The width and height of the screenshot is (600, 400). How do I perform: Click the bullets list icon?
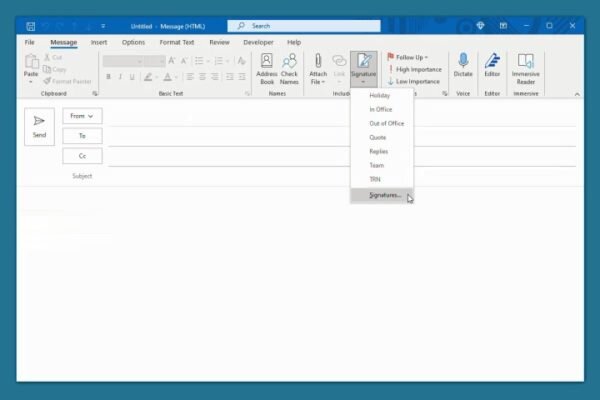pos(199,60)
